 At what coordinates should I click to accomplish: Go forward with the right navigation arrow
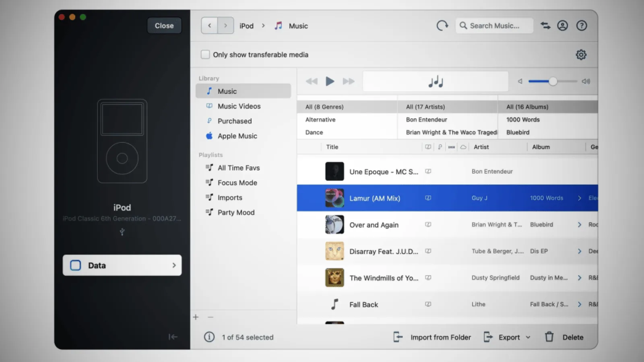(x=226, y=26)
